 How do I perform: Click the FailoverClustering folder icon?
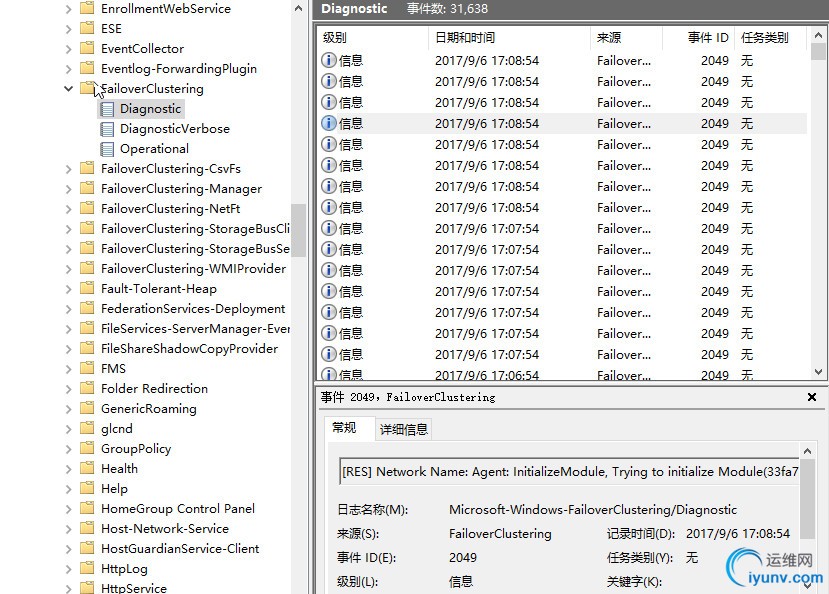tap(87, 88)
